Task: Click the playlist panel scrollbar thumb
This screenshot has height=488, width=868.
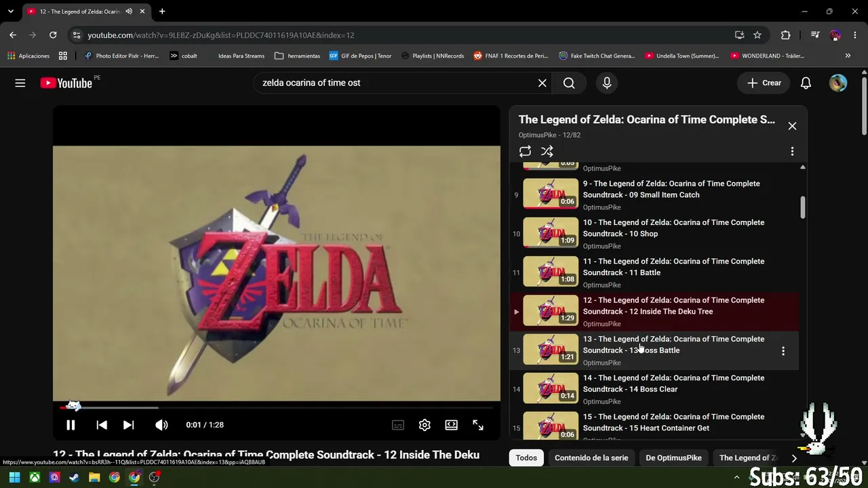Action: pos(803,207)
